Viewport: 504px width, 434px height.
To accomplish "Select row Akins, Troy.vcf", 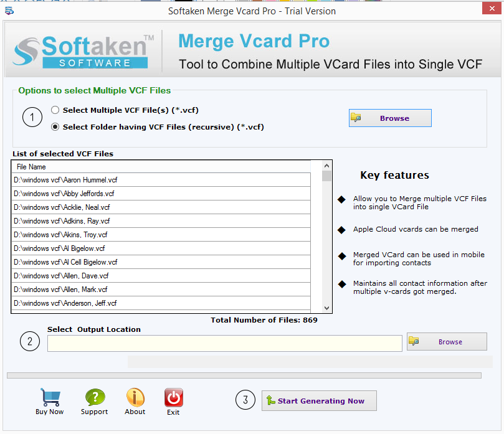I will (x=161, y=235).
